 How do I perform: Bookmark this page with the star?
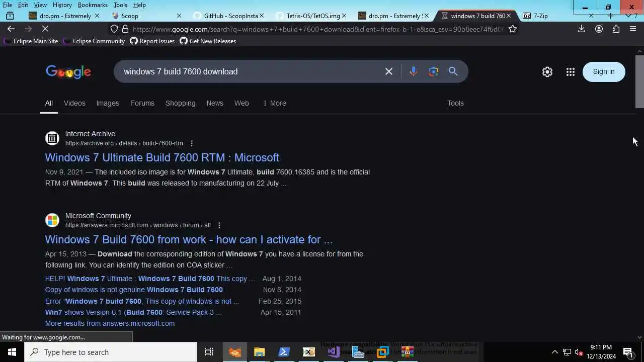512,29
